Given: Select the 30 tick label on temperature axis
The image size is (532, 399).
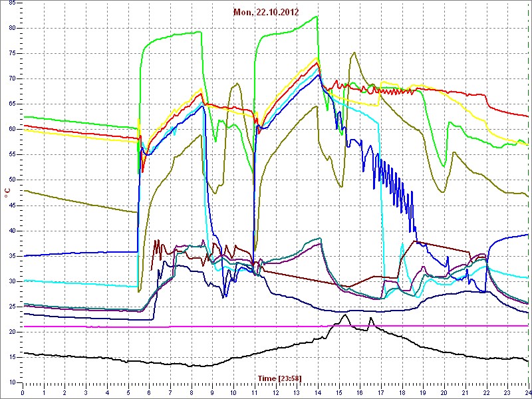Looking at the screenshot, I should point(11,281).
